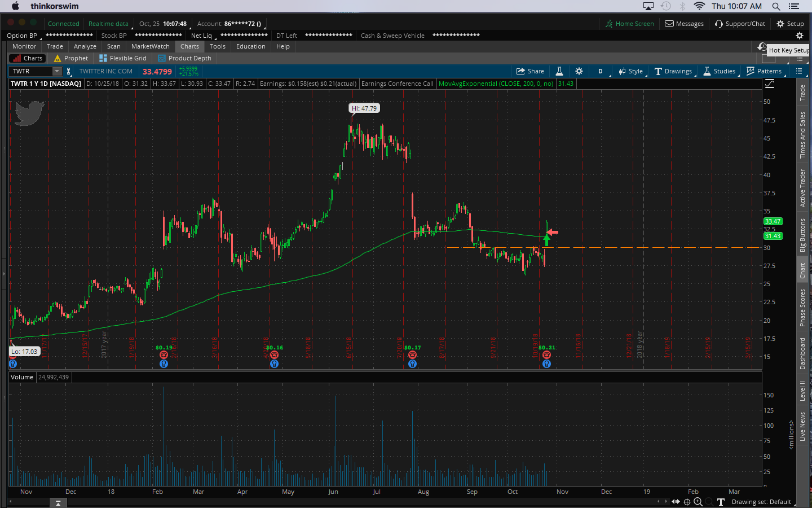This screenshot has height=508, width=812.
Task: Switch to the MarketWatch tab
Action: point(151,46)
